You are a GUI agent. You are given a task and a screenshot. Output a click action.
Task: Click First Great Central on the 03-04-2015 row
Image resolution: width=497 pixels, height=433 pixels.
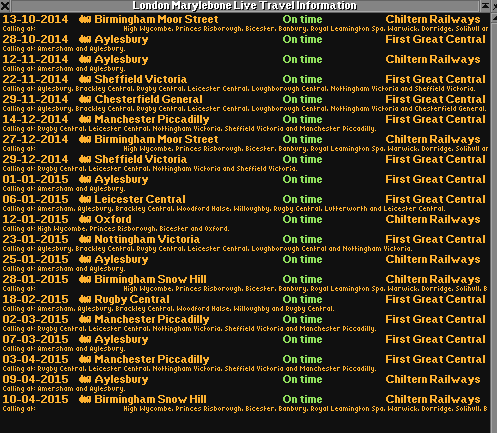click(435, 359)
